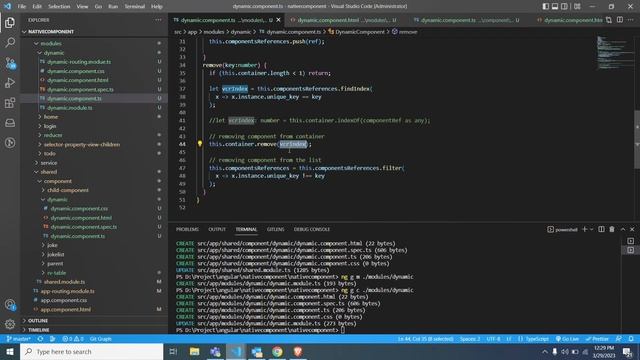
Task: Open Brave browser from taskbar
Action: click(298, 351)
